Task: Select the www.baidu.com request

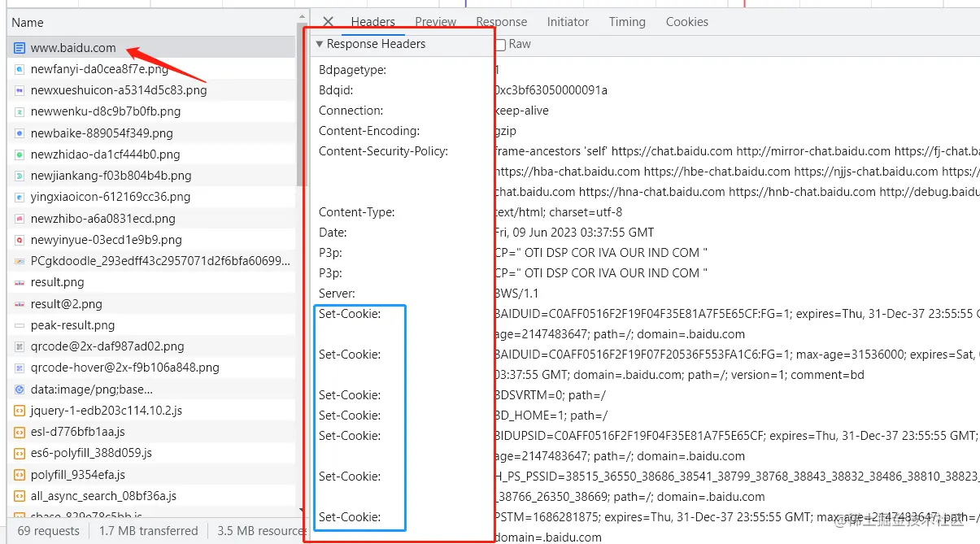Action: tap(151, 48)
